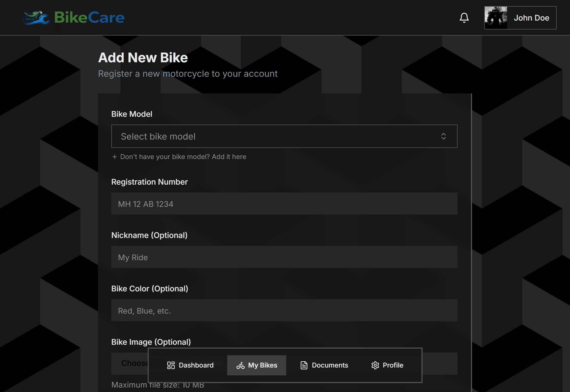This screenshot has width=570, height=392.
Task: Open the Profile tab
Action: pos(387,365)
